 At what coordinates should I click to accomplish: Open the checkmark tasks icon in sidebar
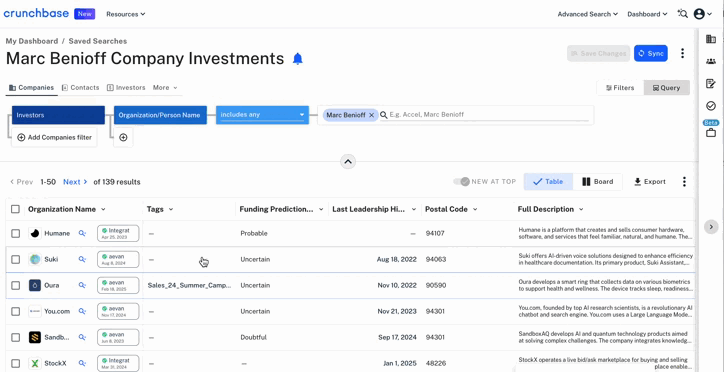coord(711,106)
